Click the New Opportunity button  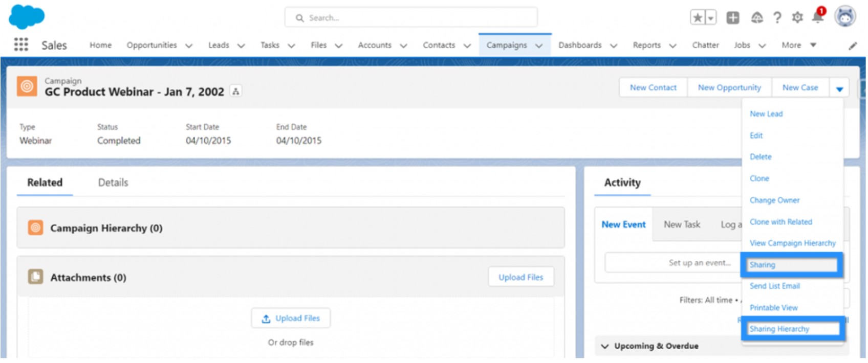[x=729, y=87]
